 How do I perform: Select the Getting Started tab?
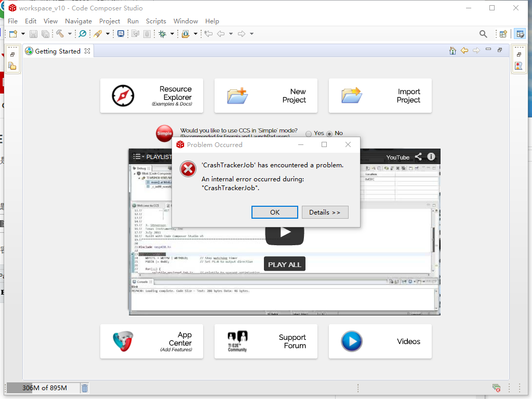click(58, 51)
